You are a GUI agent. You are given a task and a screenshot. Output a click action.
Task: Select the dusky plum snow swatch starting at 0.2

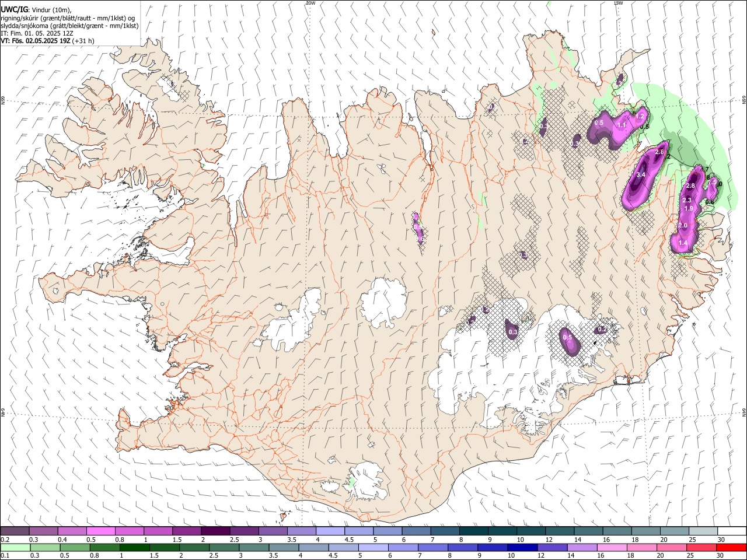point(15,531)
